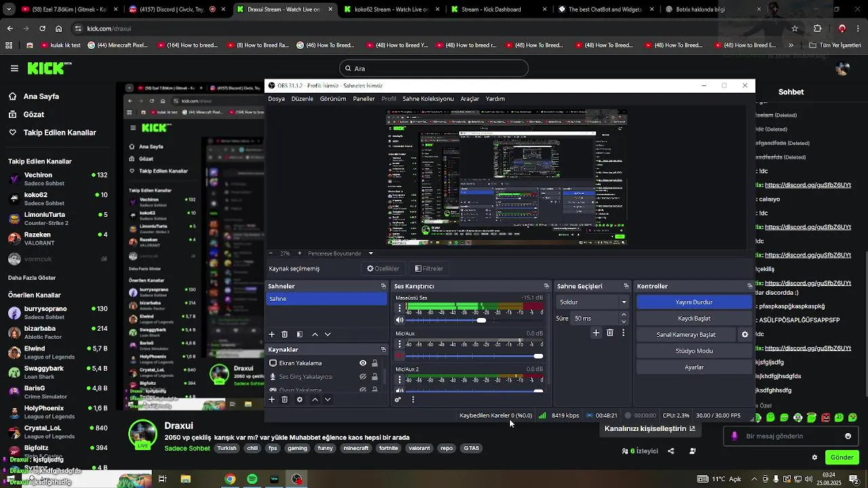
Task: Open source properties gear in Kaynaklar toolbar
Action: click(300, 399)
